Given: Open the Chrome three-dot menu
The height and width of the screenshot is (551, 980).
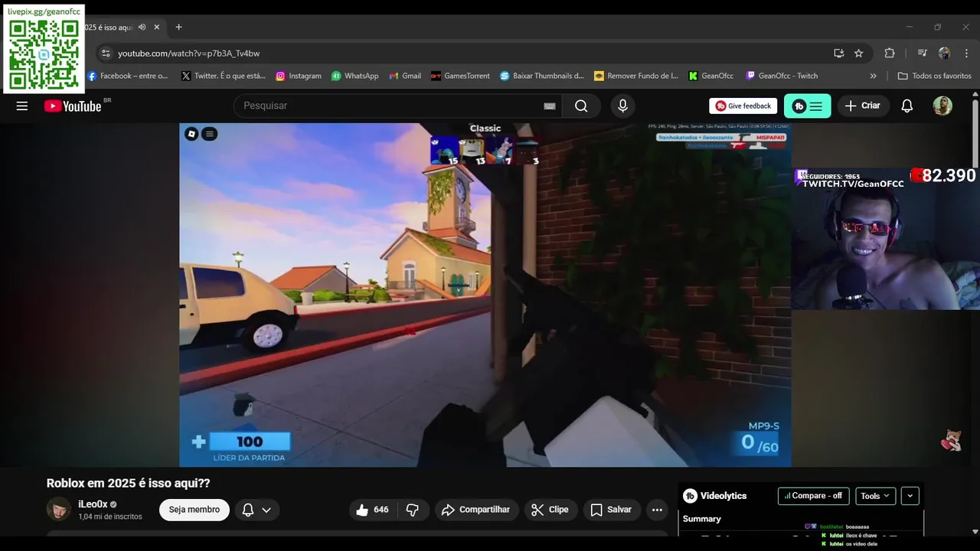Looking at the screenshot, I should tap(966, 54).
